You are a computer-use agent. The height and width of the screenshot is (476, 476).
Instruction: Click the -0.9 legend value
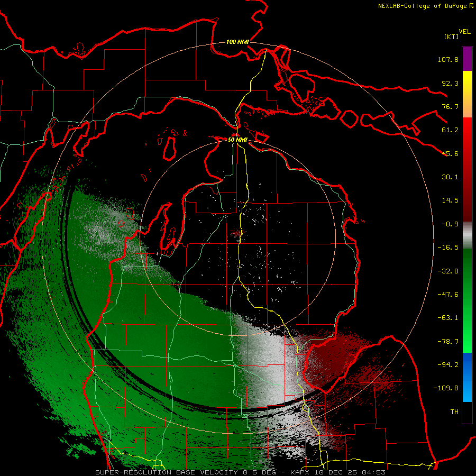pyautogui.click(x=450, y=224)
